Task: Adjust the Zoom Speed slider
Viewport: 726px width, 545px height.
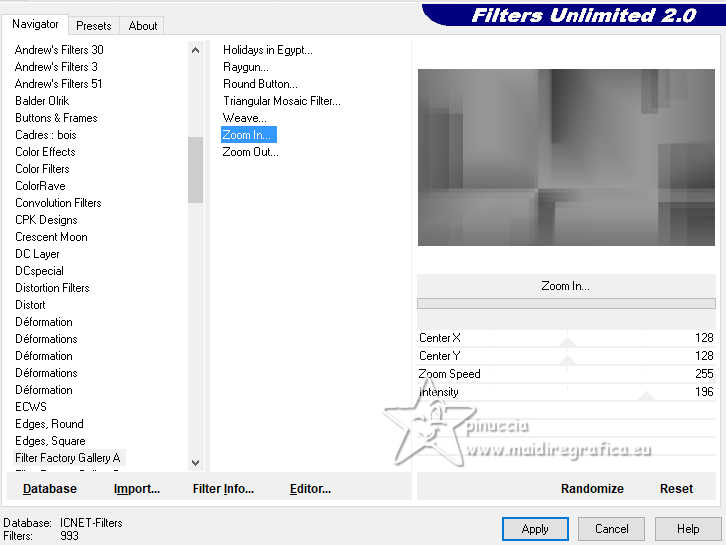Action: pos(566,374)
